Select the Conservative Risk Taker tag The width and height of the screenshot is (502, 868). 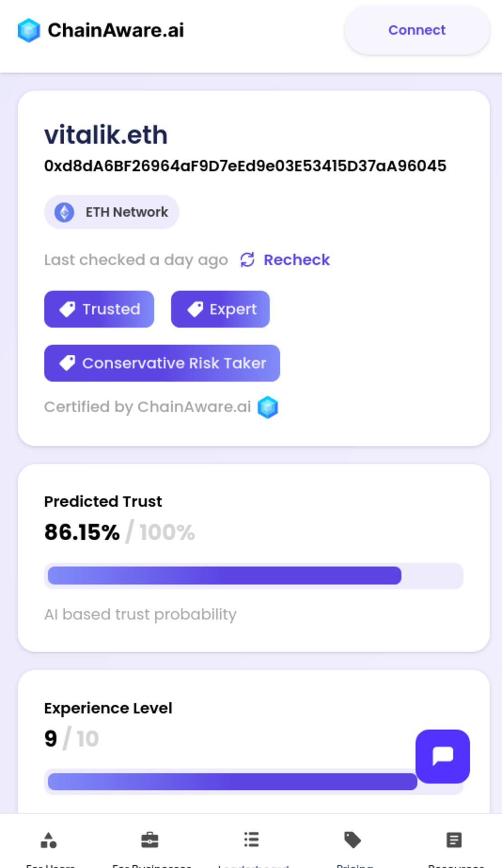click(x=162, y=363)
